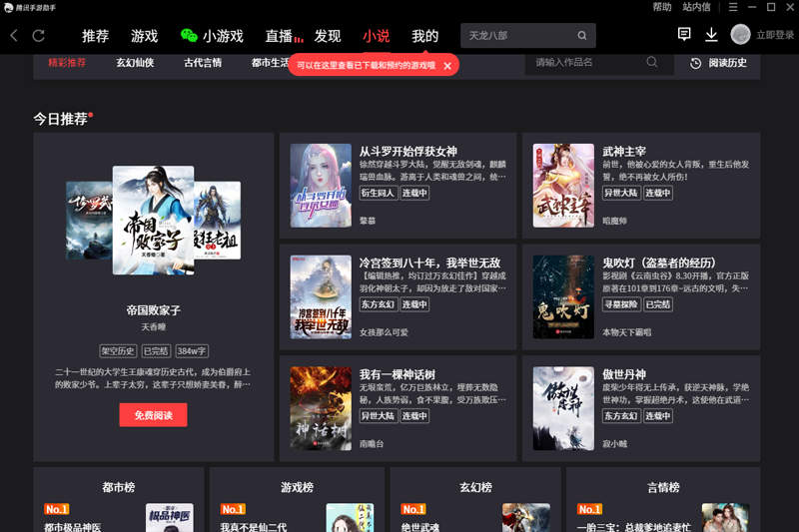Open 站内信 messages menu
Screen dimensions: 799x532
[x=696, y=7]
